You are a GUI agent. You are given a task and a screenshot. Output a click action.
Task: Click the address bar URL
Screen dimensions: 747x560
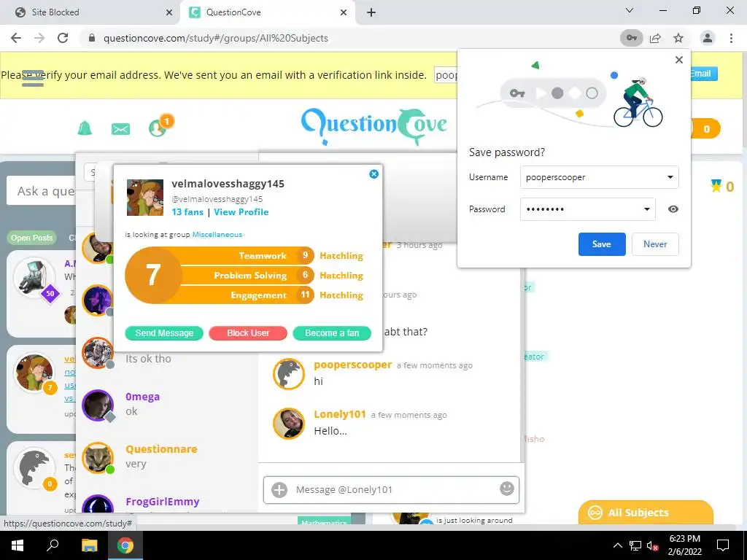[215, 38]
